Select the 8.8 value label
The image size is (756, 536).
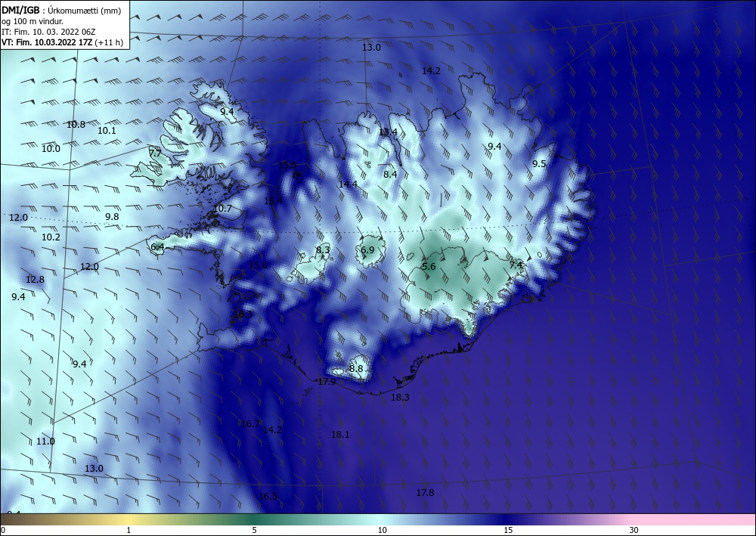point(356,369)
